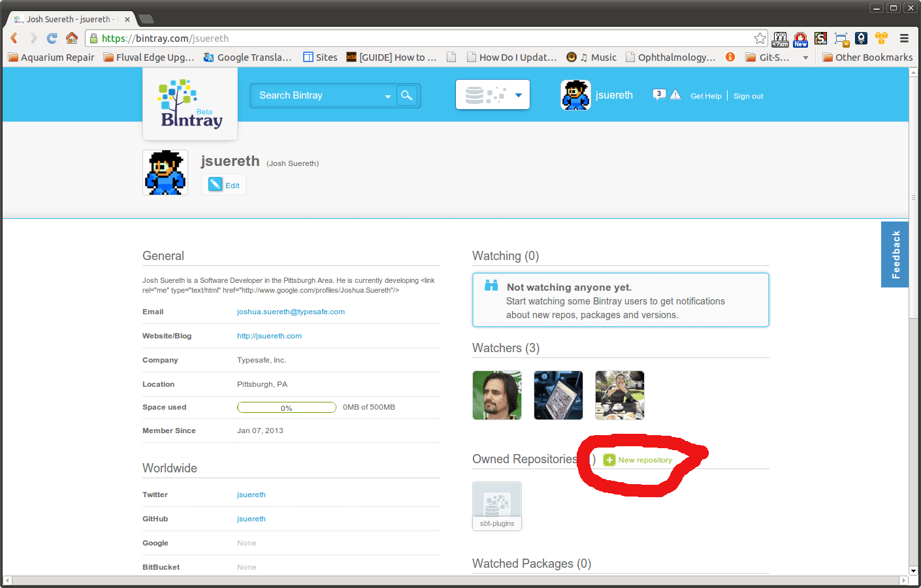The width and height of the screenshot is (921, 588).
Task: Open the Aquarium Repair bookmark folder
Action: 51,57
